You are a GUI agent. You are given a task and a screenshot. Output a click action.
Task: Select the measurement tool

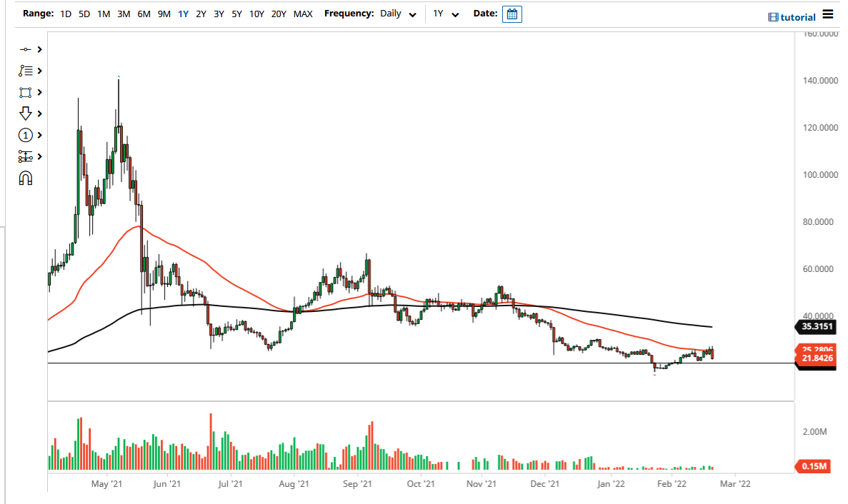[26, 156]
